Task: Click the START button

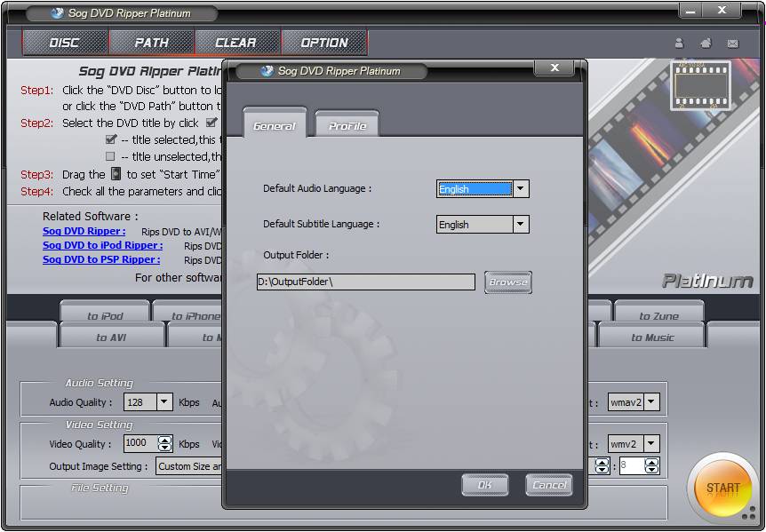Action: [722, 487]
